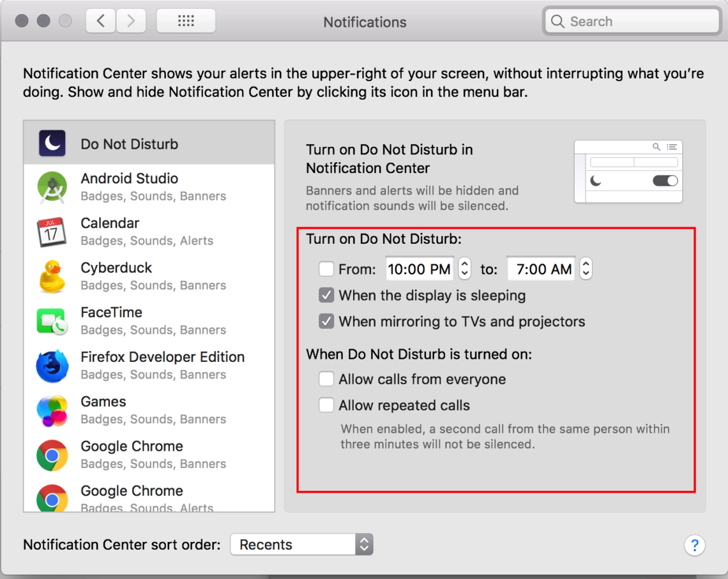The width and height of the screenshot is (728, 579).
Task: Select the Games app icon
Action: [52, 410]
